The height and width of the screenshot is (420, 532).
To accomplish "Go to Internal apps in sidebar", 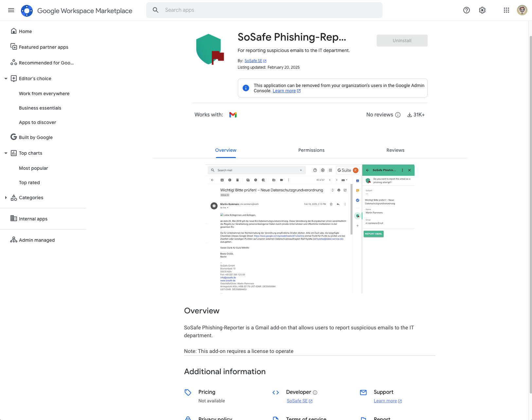I will point(33,219).
